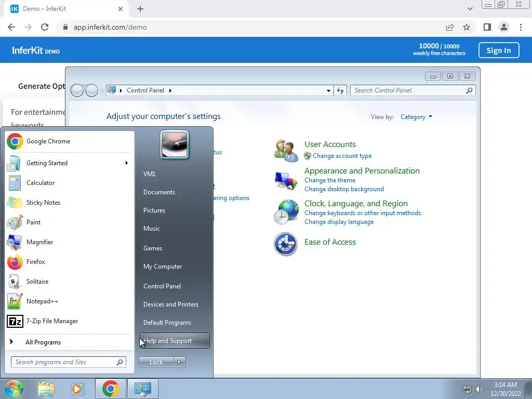Open My Computer from the Start menu

click(x=175, y=267)
